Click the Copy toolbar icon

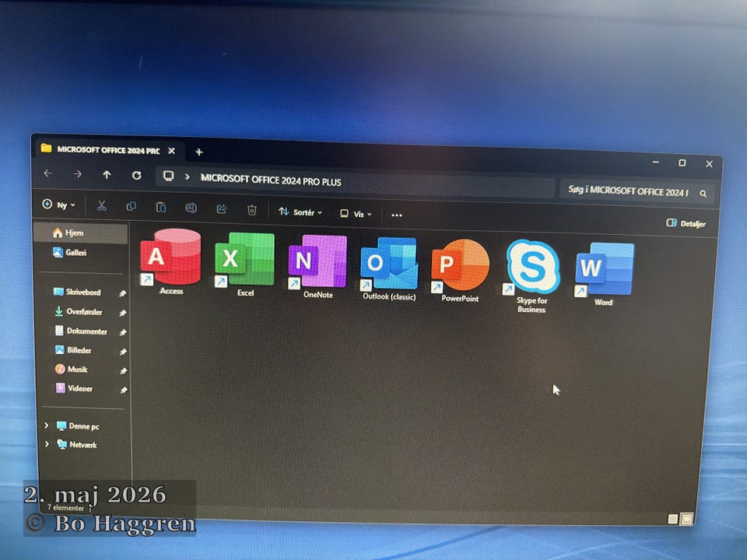131,207
